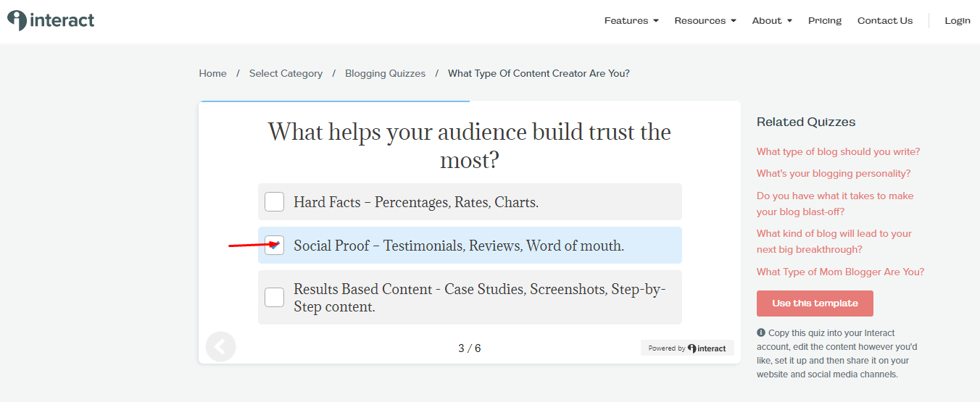
Task: Click the Login link
Action: click(x=958, y=20)
